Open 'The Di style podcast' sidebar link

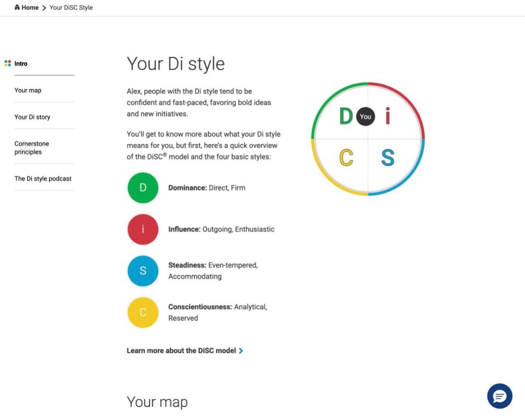[43, 179]
